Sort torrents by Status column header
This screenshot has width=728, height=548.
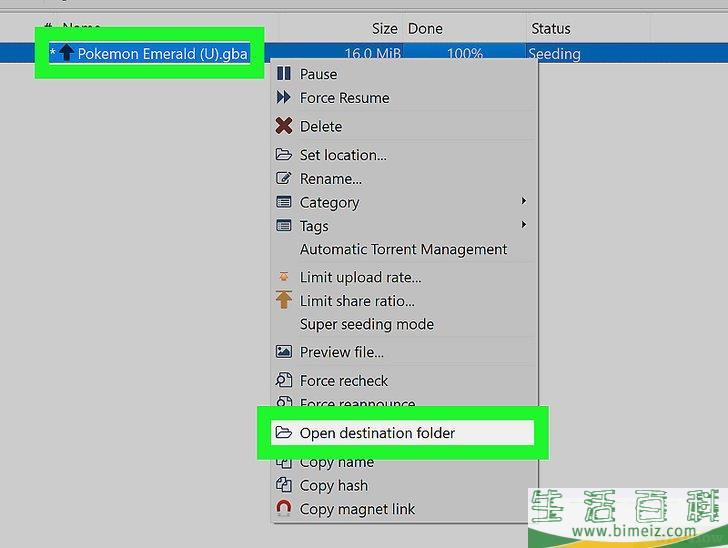(x=550, y=29)
